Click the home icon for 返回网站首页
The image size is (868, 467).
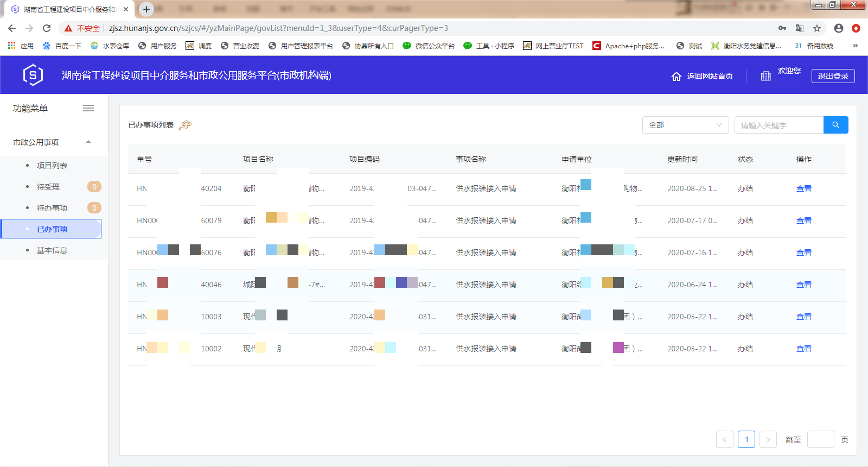(x=676, y=77)
